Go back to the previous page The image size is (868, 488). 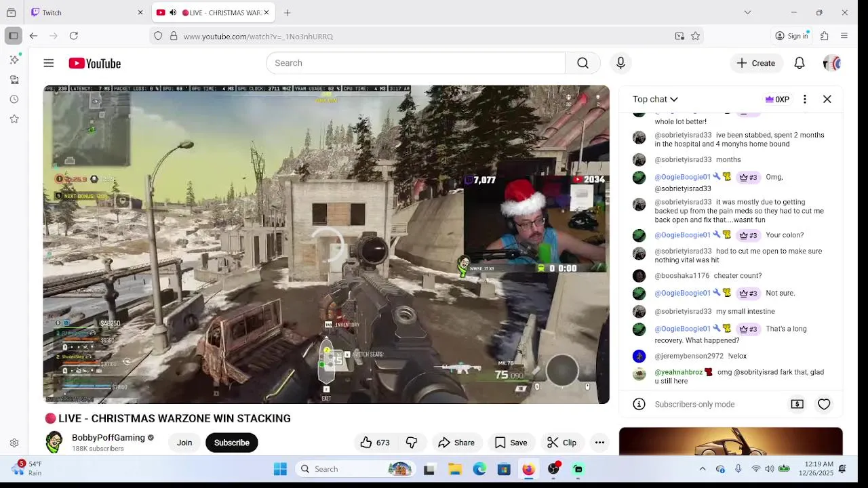click(x=33, y=36)
